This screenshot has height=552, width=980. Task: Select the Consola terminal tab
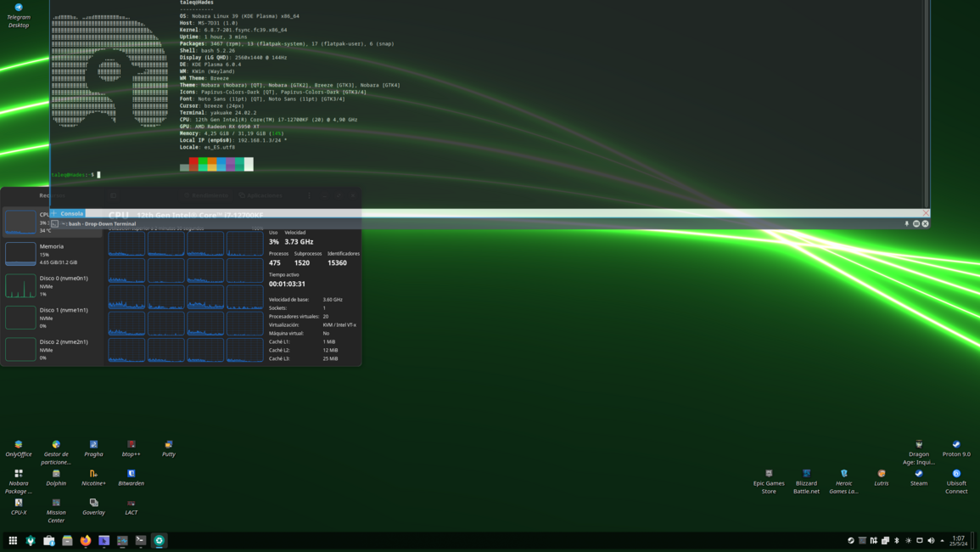click(x=72, y=214)
